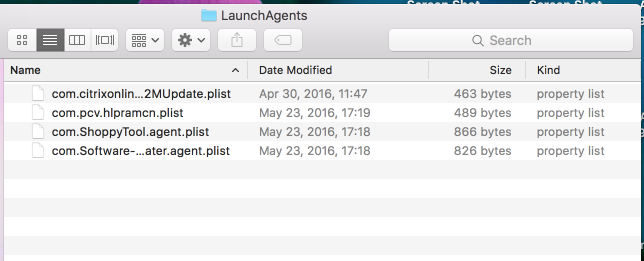The width and height of the screenshot is (644, 261).
Task: Switch to column view
Action: click(77, 40)
